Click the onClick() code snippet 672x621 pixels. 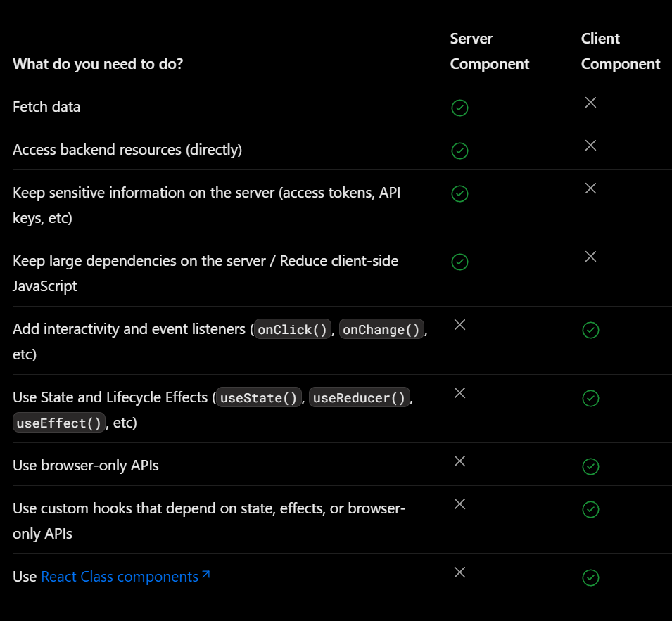click(x=293, y=330)
